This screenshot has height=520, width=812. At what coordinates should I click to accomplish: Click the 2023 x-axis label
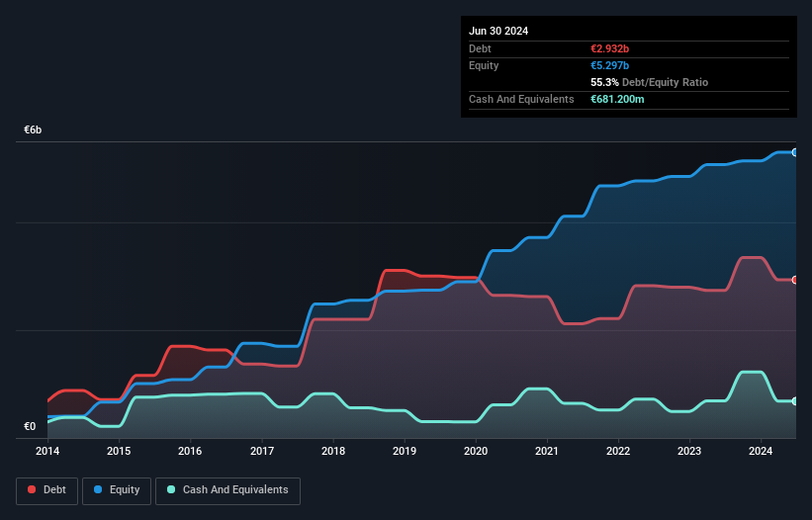pyautogui.click(x=689, y=451)
